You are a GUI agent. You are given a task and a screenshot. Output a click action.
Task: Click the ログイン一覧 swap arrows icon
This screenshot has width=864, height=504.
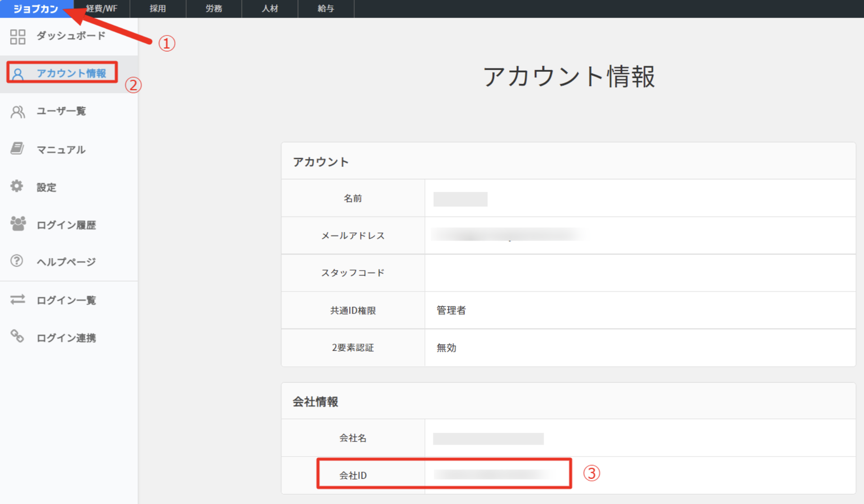coord(18,299)
